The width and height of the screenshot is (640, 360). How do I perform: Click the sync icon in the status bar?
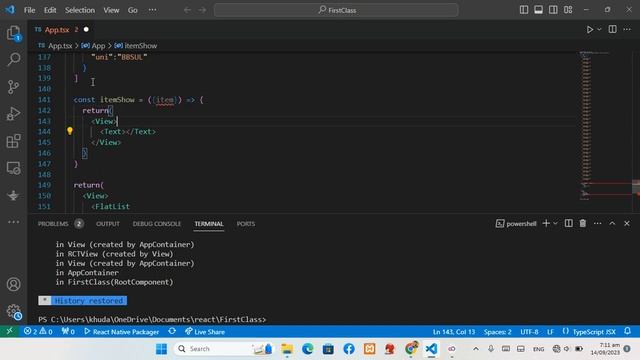click(x=172, y=331)
